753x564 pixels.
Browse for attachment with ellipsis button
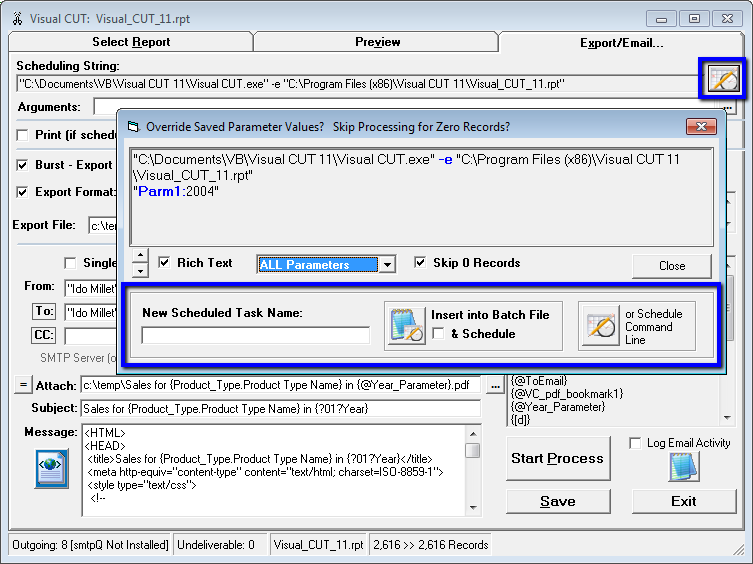pyautogui.click(x=495, y=385)
